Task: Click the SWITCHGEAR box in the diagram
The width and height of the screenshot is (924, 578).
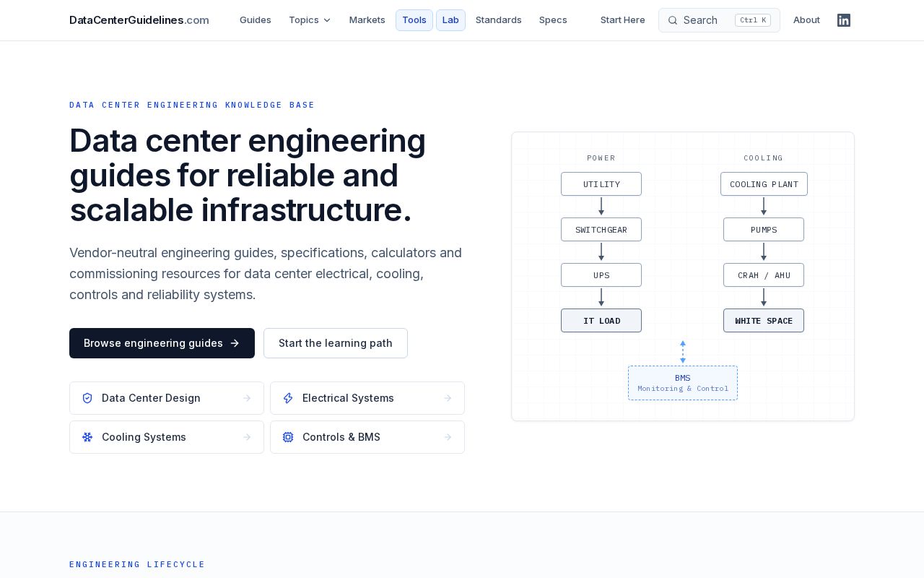Action: pos(601,230)
